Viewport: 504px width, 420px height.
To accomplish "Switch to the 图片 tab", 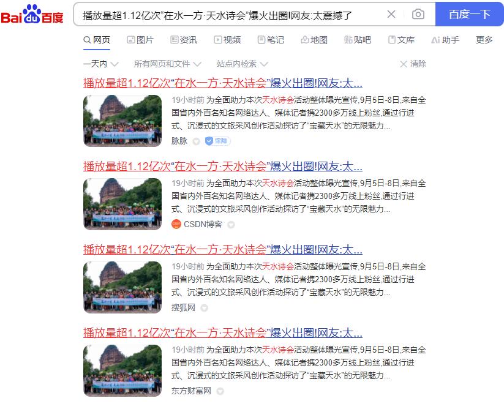I will [140, 40].
